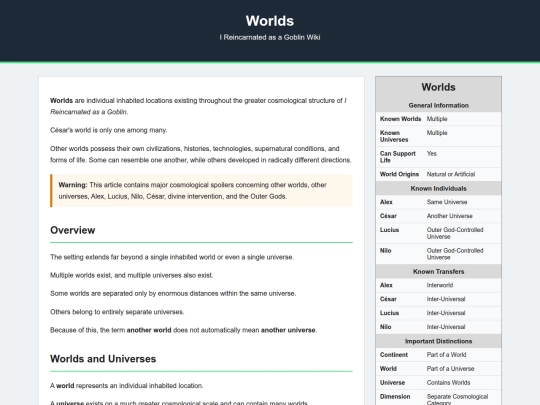
Task: Click the 'Part of a World' value
Action: click(446, 355)
